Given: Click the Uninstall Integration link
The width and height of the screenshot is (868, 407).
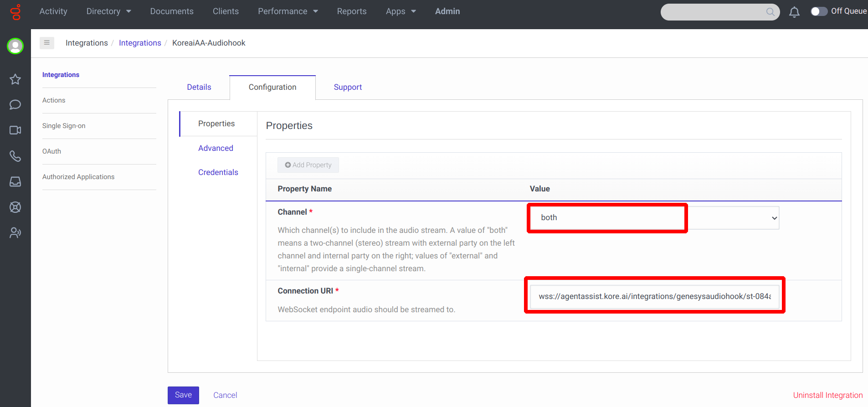Looking at the screenshot, I should [x=827, y=395].
